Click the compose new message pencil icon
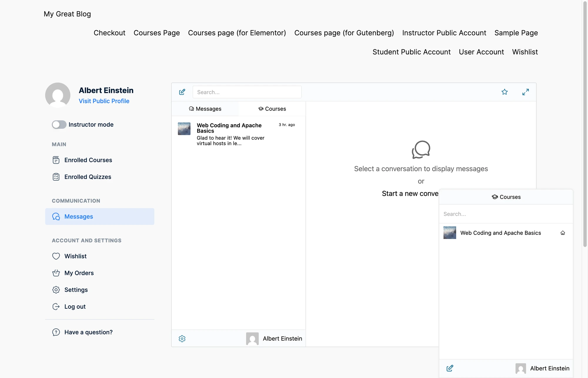The height and width of the screenshot is (378, 588). tap(182, 92)
